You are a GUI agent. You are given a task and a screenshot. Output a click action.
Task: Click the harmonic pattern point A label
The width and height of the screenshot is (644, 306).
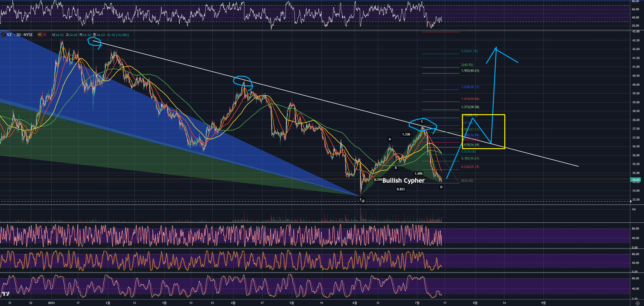[x=390, y=139]
